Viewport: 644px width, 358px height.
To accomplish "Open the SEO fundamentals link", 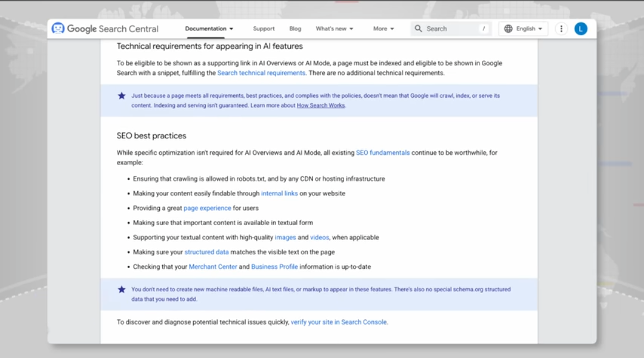I will [x=383, y=152].
